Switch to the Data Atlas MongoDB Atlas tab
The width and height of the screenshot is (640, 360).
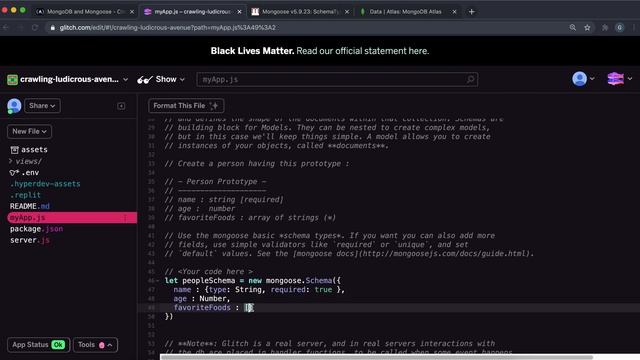tap(406, 12)
